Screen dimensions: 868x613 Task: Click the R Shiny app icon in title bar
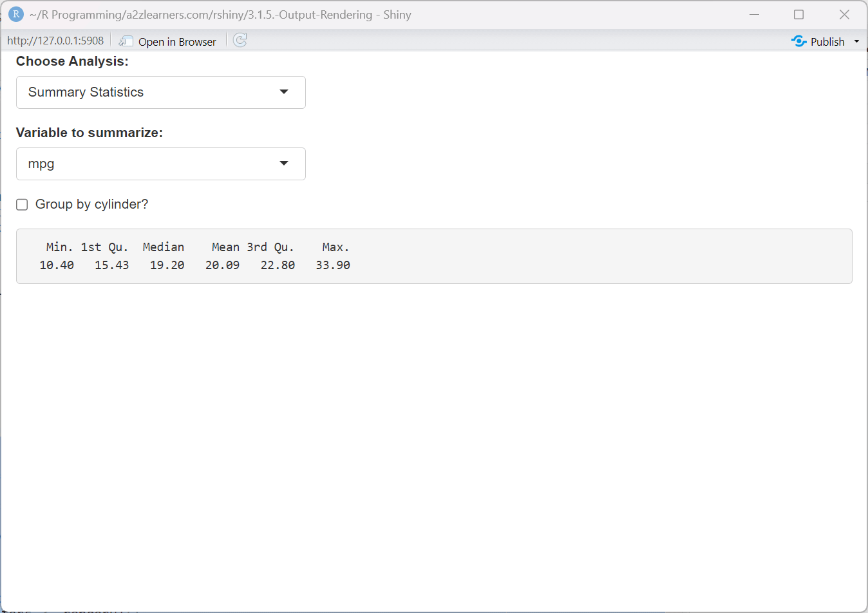click(x=15, y=14)
